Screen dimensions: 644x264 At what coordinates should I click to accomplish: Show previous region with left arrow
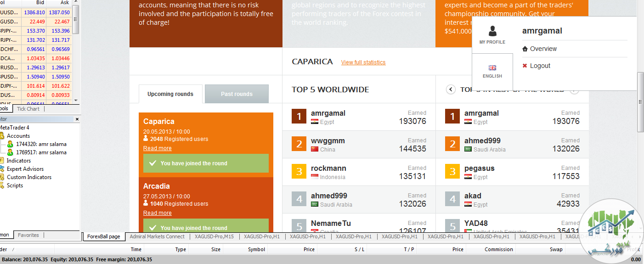[x=451, y=90]
